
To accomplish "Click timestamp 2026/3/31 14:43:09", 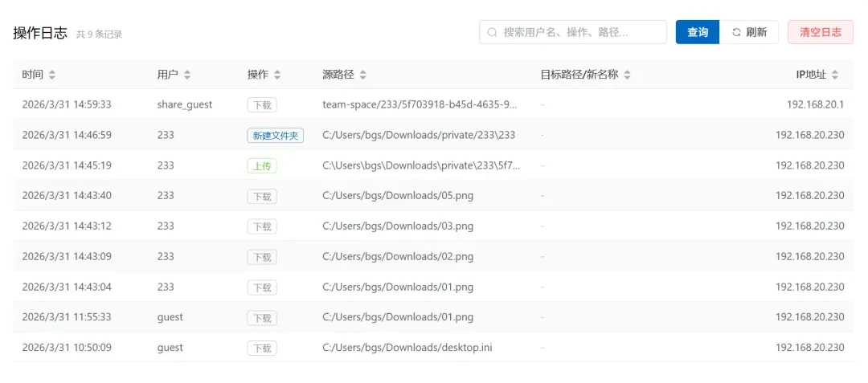I will [67, 256].
